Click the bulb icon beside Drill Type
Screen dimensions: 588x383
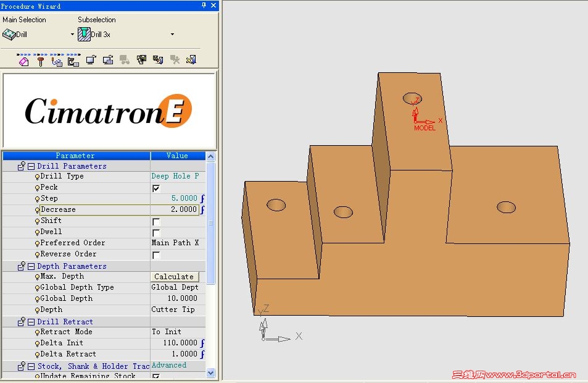pos(37,177)
